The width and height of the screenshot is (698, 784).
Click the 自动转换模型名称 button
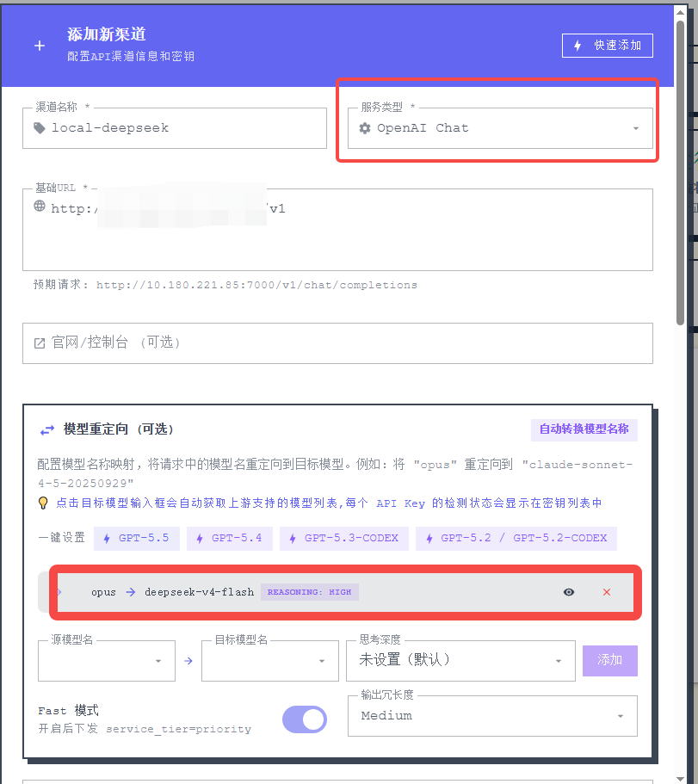584,429
